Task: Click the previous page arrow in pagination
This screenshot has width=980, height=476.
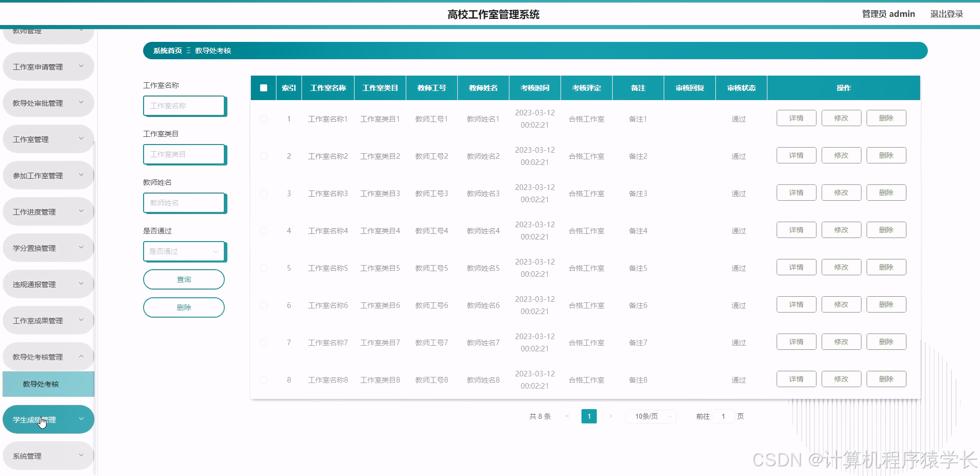Action: 567,416
